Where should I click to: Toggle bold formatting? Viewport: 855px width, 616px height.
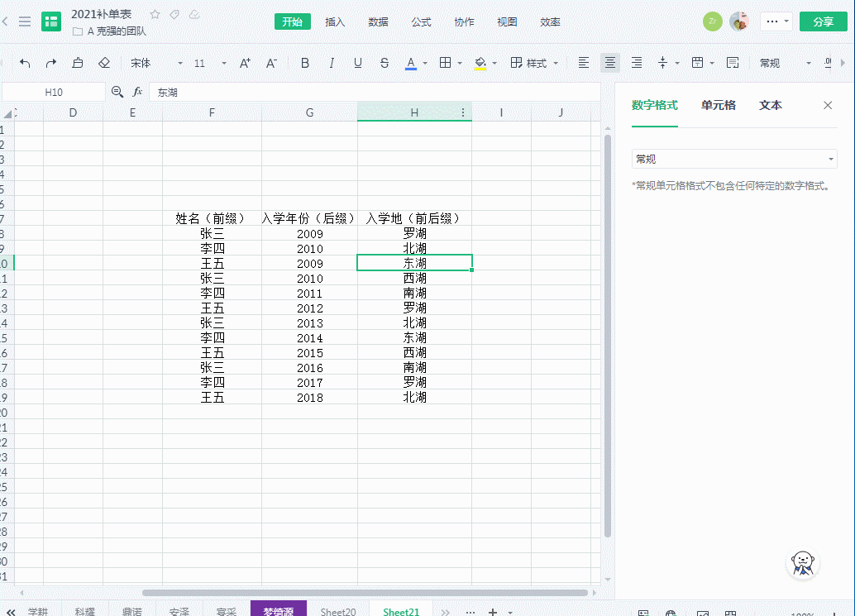point(305,63)
